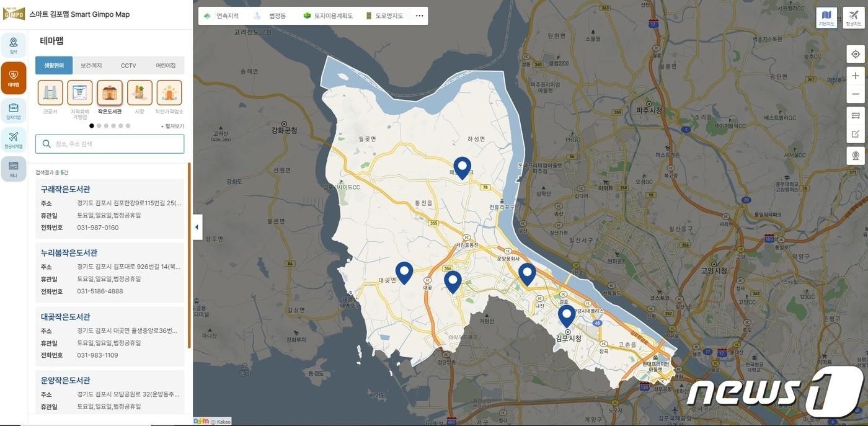This screenshot has height=426, width=868.
Task: Expand more layers with the ellipsis button
Action: [x=419, y=16]
